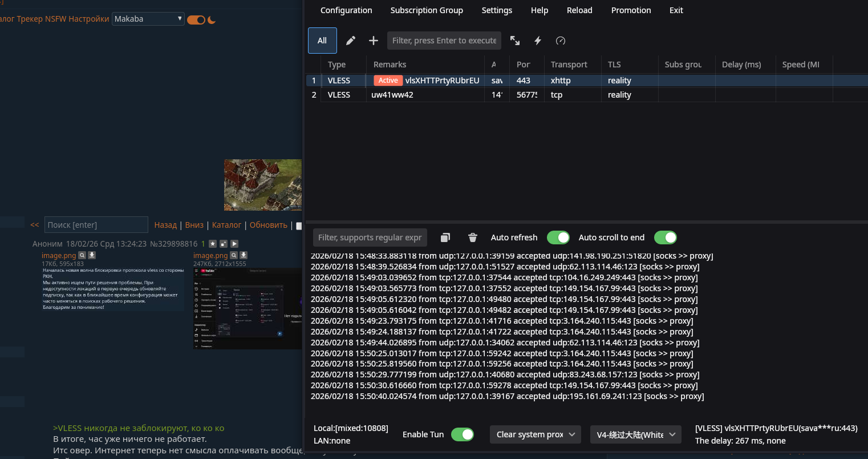The height and width of the screenshot is (459, 868).
Task: Click the expand arrows icon next to the server filter
Action: (515, 41)
